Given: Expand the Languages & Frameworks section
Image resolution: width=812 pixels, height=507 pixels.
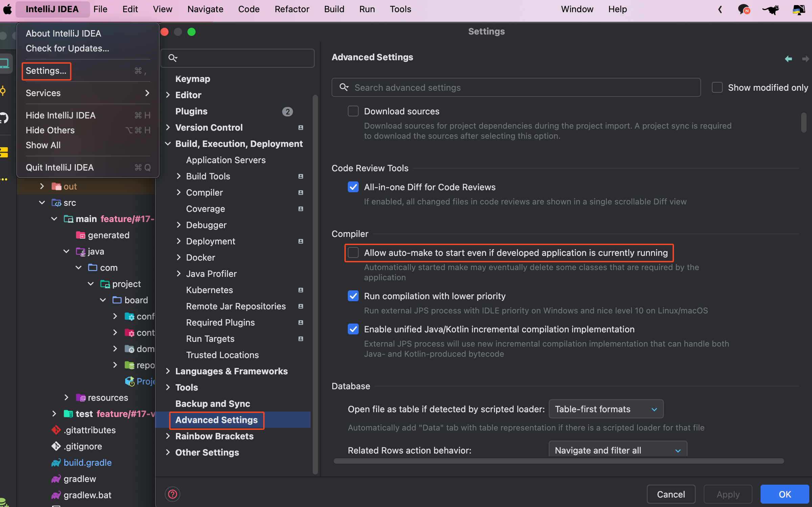Looking at the screenshot, I should tap(168, 371).
